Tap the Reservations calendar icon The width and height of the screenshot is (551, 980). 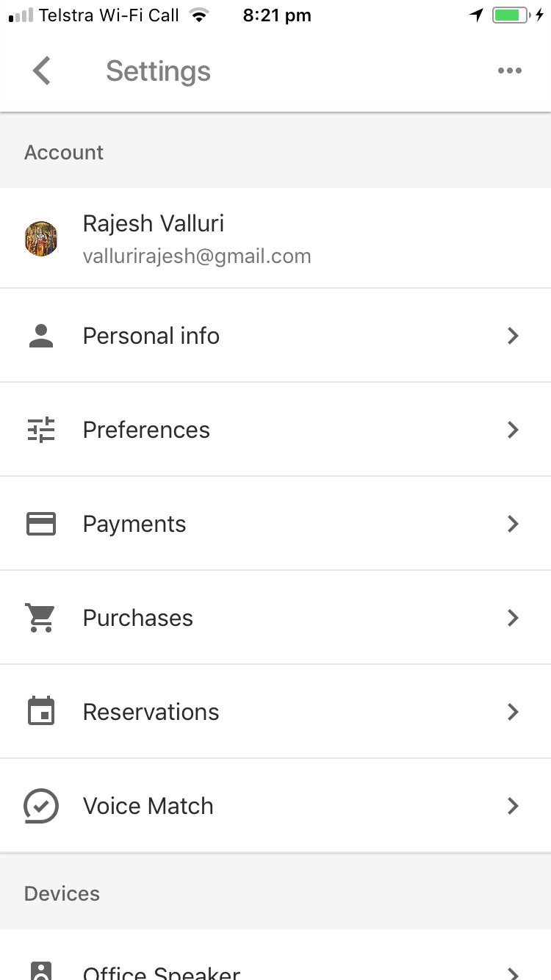click(x=41, y=712)
